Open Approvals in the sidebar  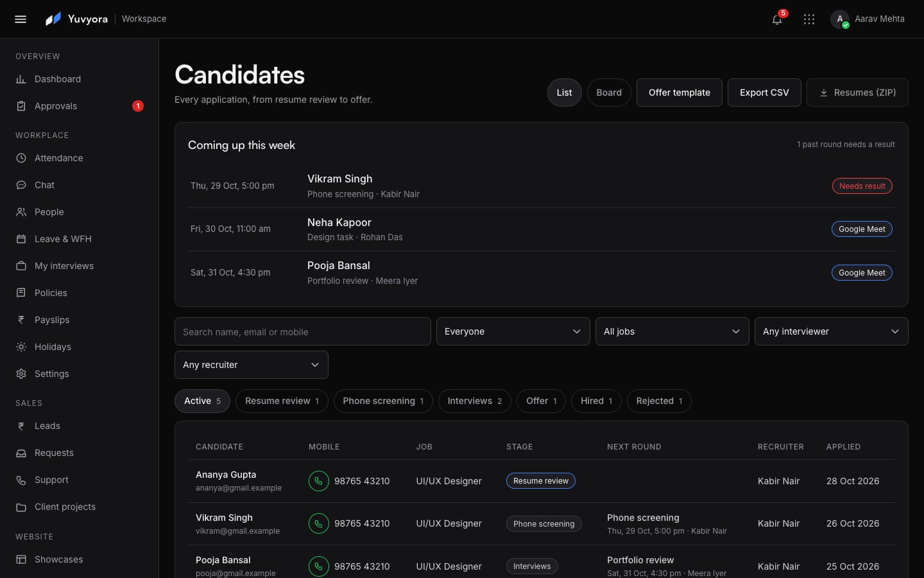[80, 106]
